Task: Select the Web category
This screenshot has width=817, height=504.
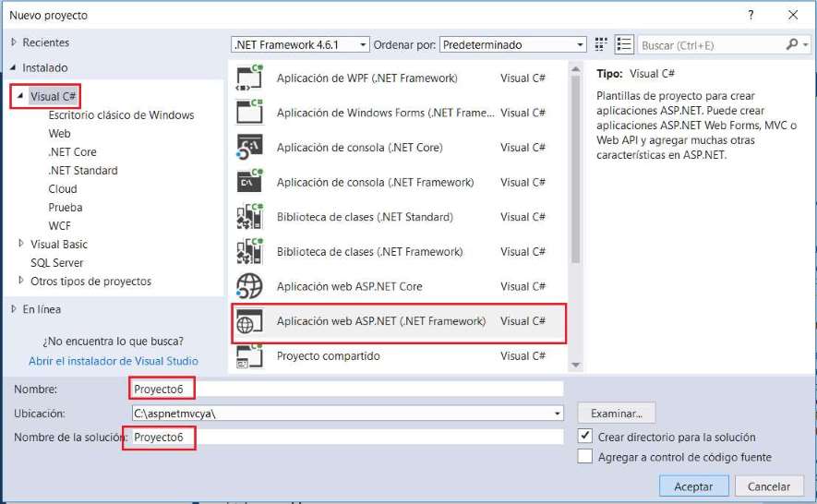Action: 59,134
